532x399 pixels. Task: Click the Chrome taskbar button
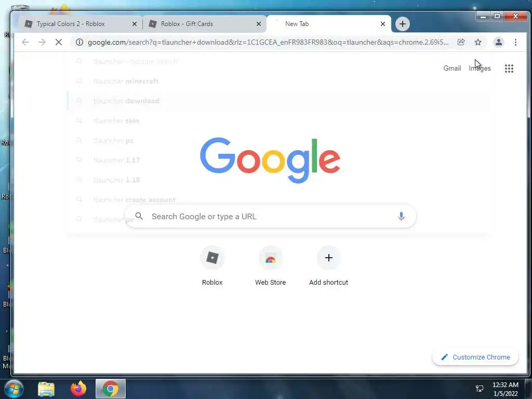tap(111, 389)
